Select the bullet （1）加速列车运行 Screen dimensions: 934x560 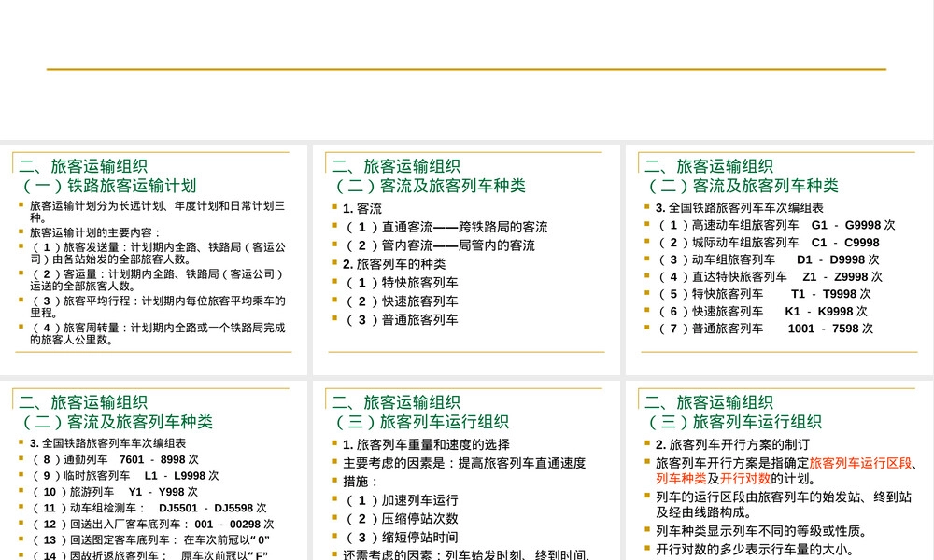tap(402, 500)
